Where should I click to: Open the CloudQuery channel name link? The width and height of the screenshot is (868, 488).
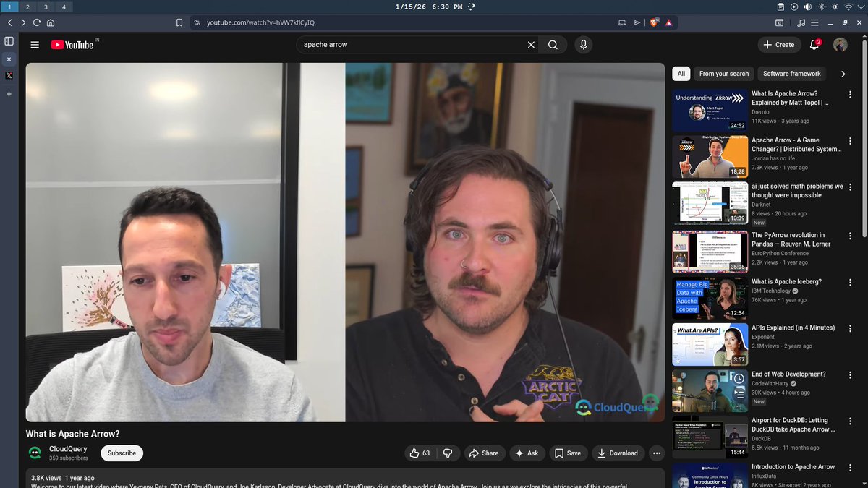(x=68, y=449)
